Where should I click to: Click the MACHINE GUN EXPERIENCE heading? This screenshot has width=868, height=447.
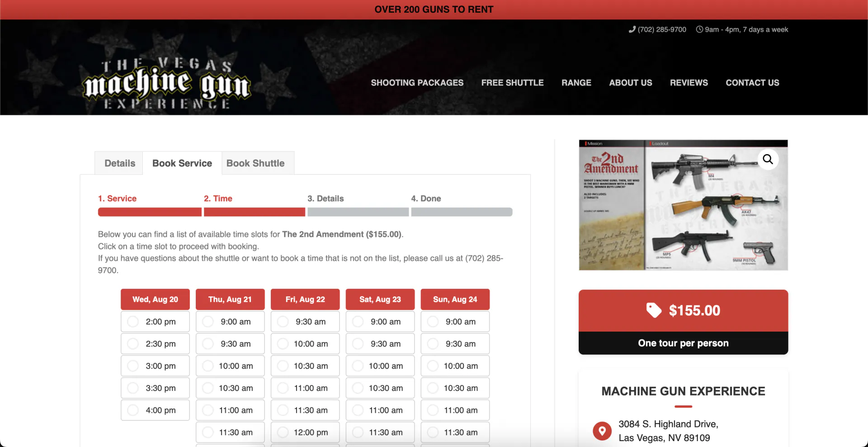pyautogui.click(x=683, y=391)
